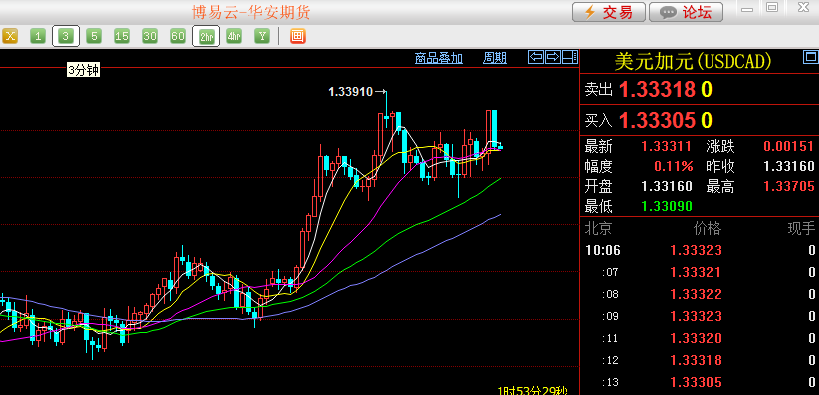The image size is (819, 395).
Task: Maximize the 博易云 window
Action: (772, 7)
